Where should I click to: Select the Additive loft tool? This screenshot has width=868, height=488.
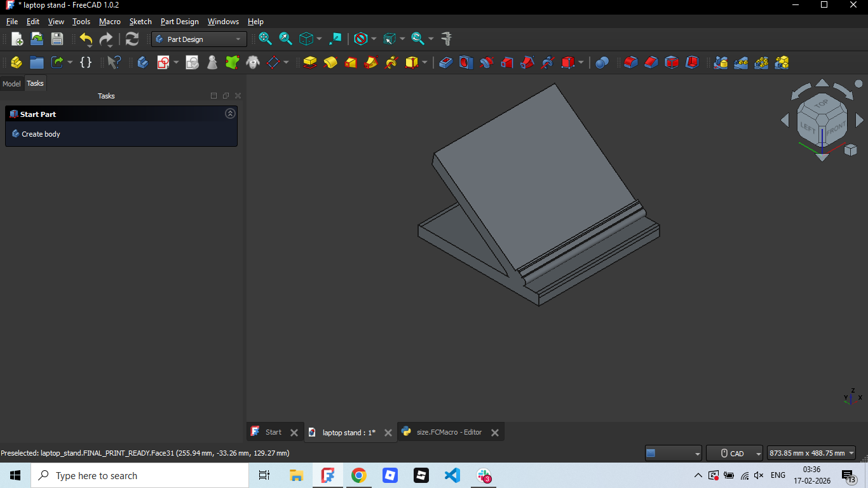(x=351, y=62)
